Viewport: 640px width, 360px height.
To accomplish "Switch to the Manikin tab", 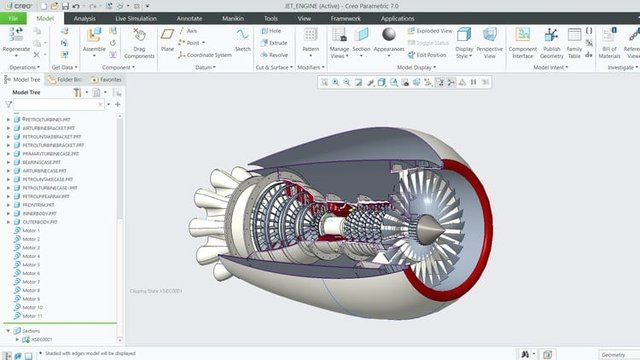I will coord(233,18).
